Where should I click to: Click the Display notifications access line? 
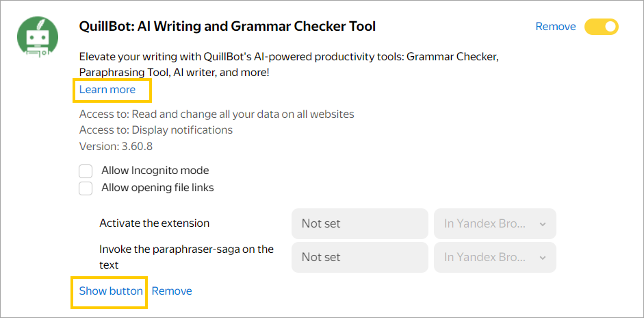pyautogui.click(x=156, y=130)
